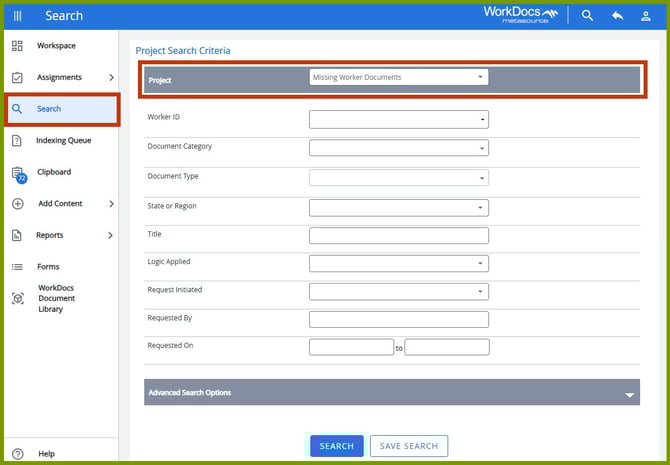Click the Workspace grid icon
The width and height of the screenshot is (670, 465).
(x=17, y=46)
